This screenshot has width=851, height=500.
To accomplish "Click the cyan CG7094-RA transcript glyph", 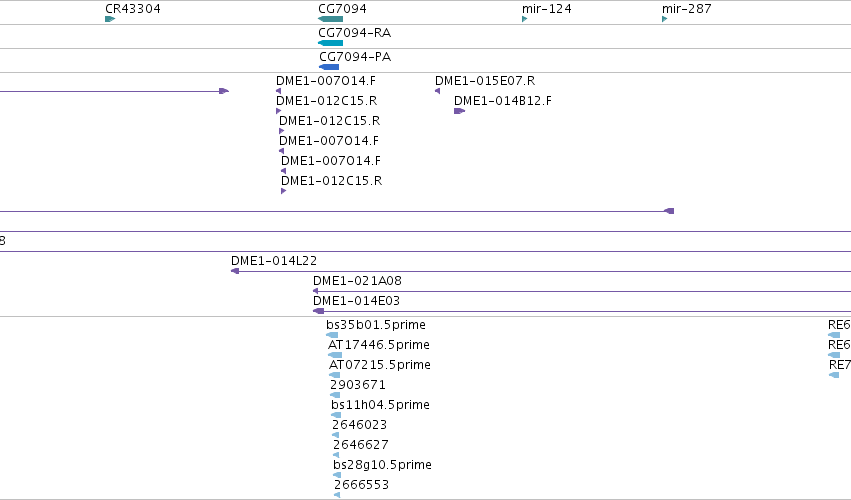I will (x=331, y=43).
